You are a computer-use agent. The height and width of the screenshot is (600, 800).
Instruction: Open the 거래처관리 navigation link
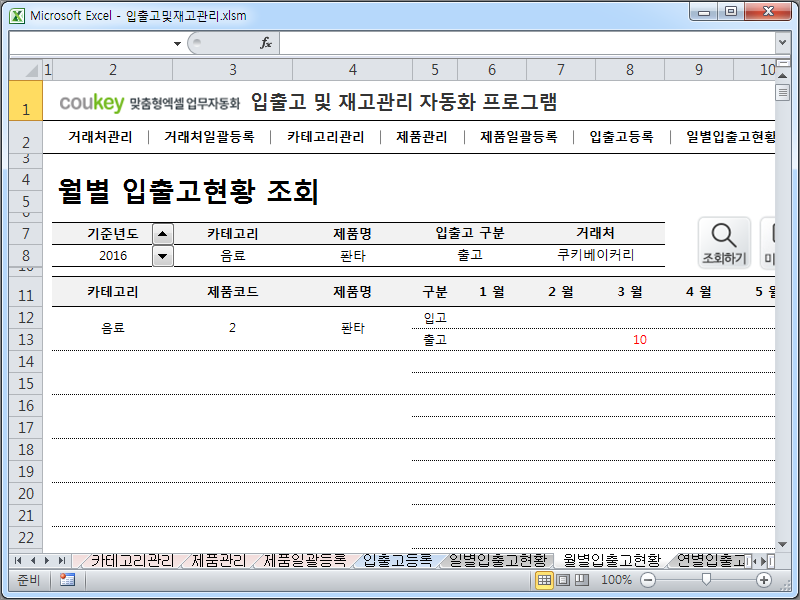[x=100, y=137]
